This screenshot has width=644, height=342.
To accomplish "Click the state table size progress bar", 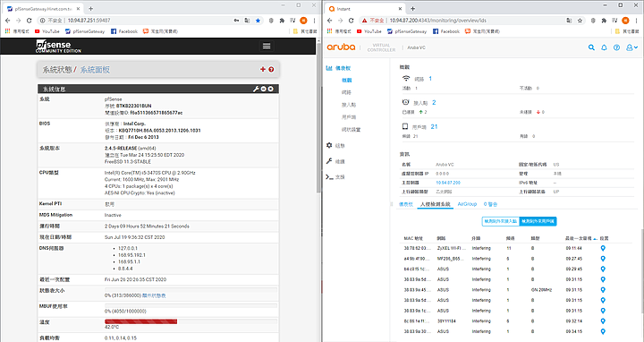I will click(x=191, y=290).
